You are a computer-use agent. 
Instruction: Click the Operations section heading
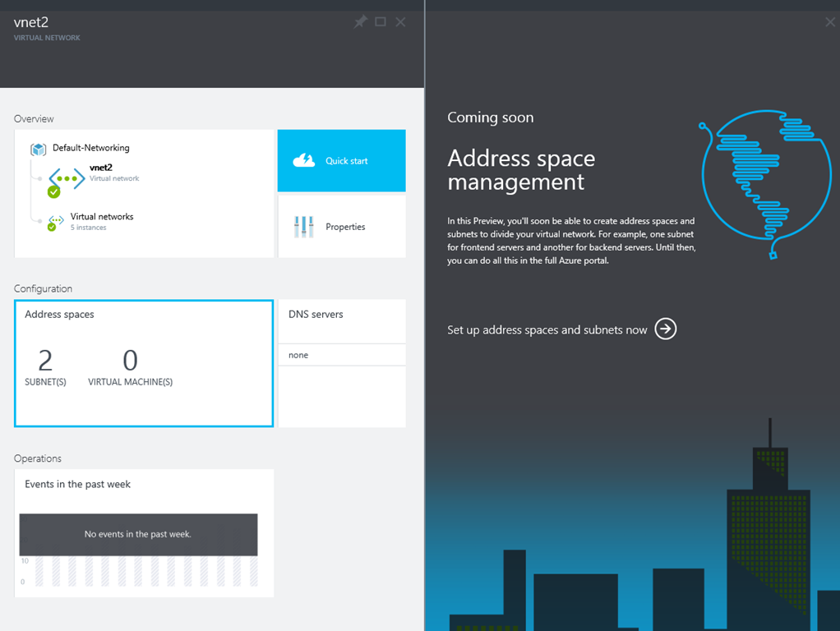[x=38, y=458]
